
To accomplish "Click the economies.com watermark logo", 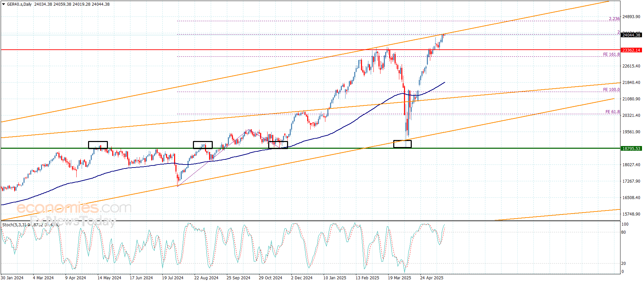I will (74, 208).
